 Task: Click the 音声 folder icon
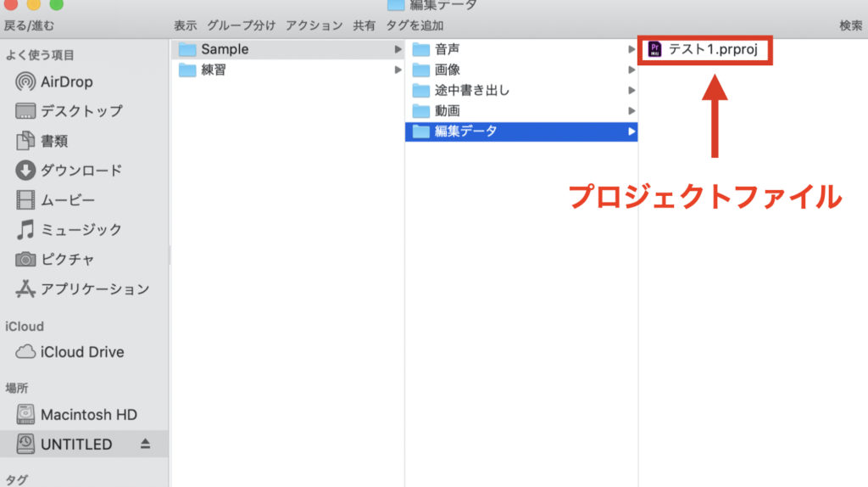click(420, 49)
